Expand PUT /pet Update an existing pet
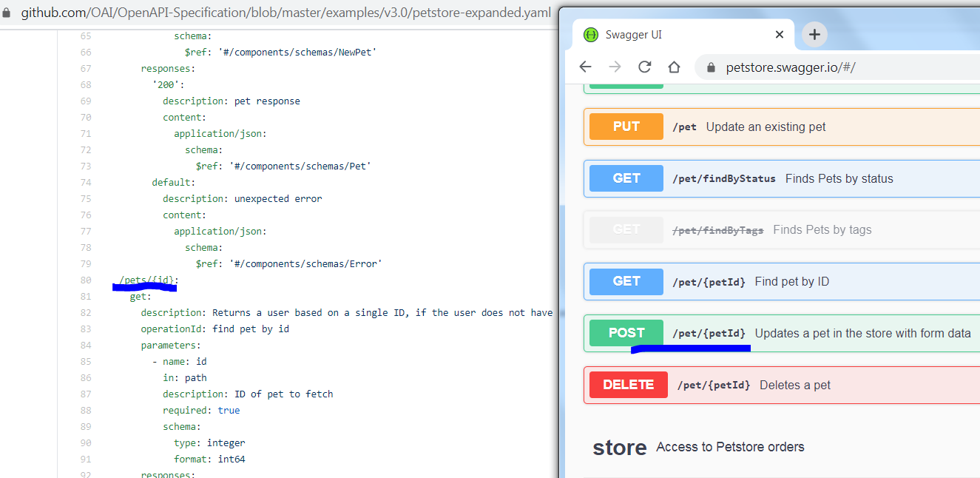Image resolution: width=980 pixels, height=478 pixels. tap(782, 127)
